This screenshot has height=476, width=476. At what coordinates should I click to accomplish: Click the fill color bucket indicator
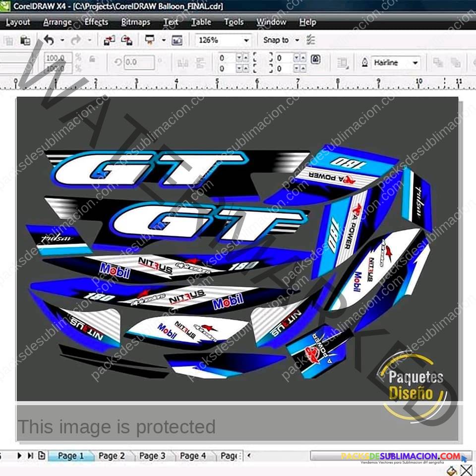coord(452,470)
